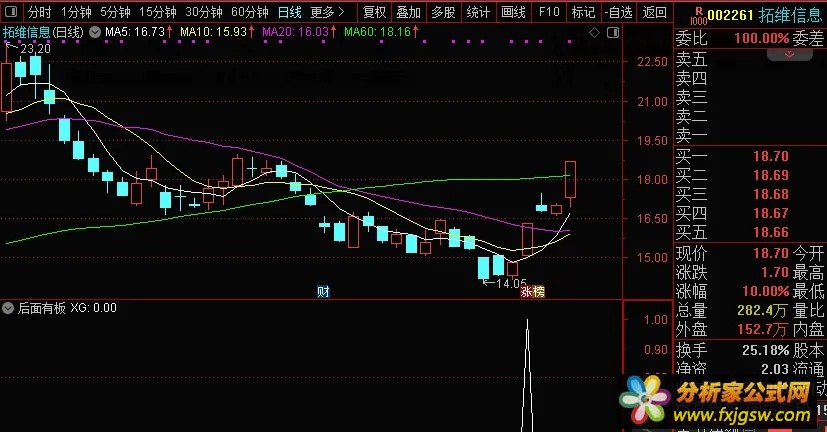Collapse the order book using the red chevron
827x432 pixels.
[x=790, y=54]
